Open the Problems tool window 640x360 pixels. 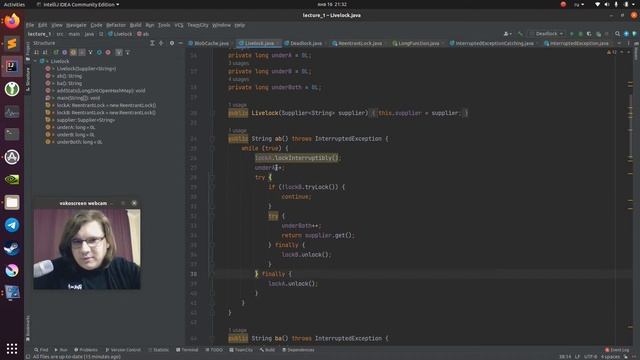pyautogui.click(x=86, y=350)
